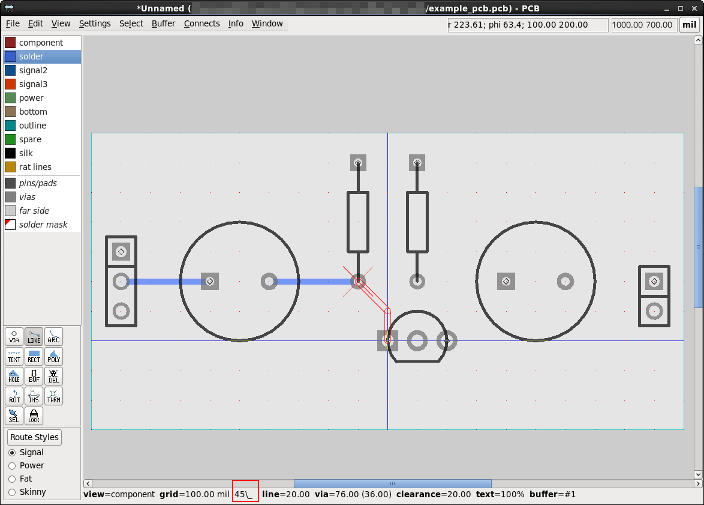The width and height of the screenshot is (704, 505).
Task: Toggle the outline layer color swatch
Action: coord(10,126)
